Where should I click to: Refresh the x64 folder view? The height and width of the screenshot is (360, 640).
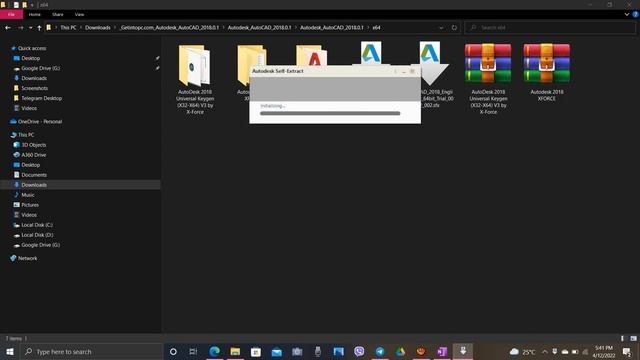coord(454,28)
